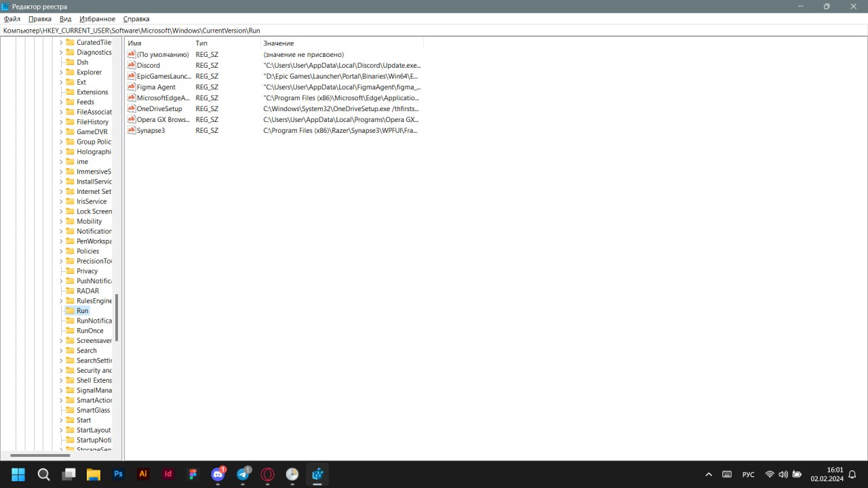Select the Razer Synapse3 path value
This screenshot has width=868, height=488.
pyautogui.click(x=340, y=130)
